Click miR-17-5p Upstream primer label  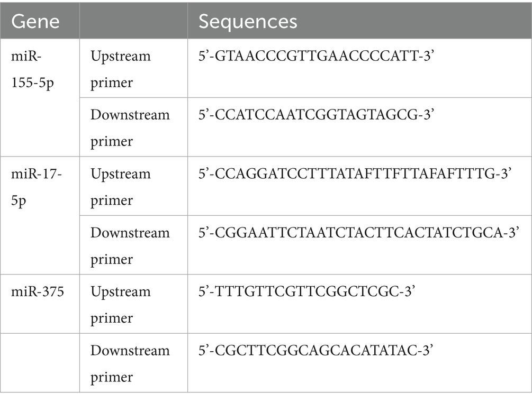click(x=121, y=187)
